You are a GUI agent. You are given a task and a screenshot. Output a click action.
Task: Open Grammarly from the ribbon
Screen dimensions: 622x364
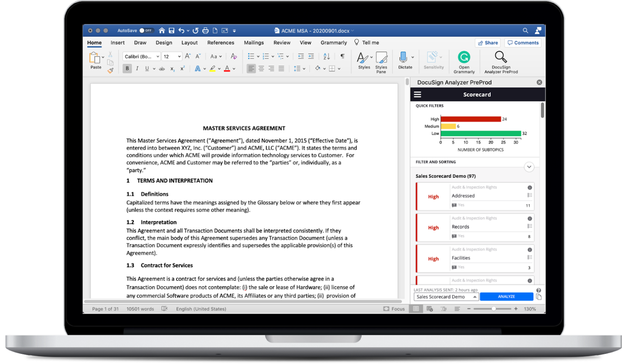coord(464,62)
